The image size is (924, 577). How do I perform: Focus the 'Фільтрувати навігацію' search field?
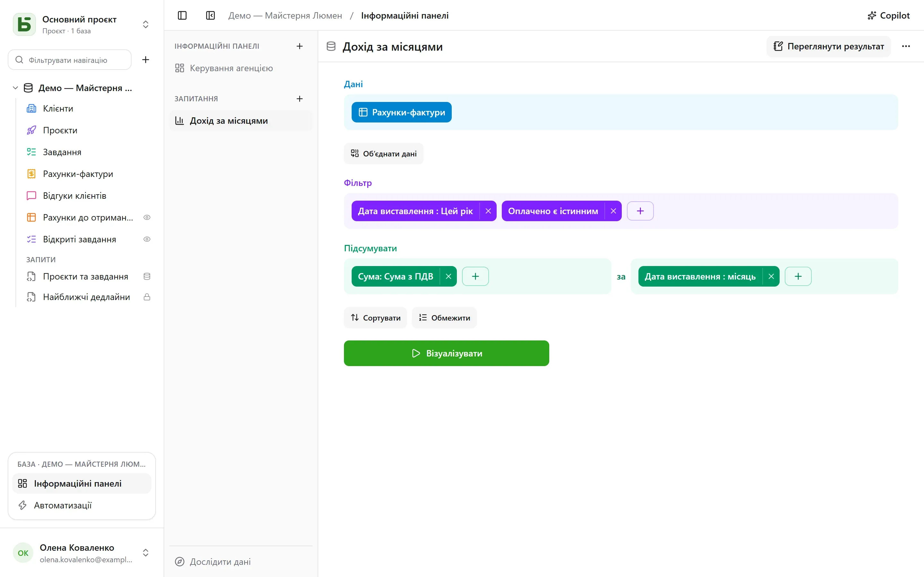point(70,60)
